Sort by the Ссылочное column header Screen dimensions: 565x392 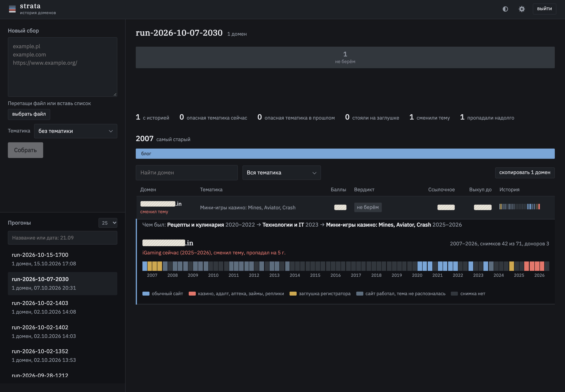point(441,190)
